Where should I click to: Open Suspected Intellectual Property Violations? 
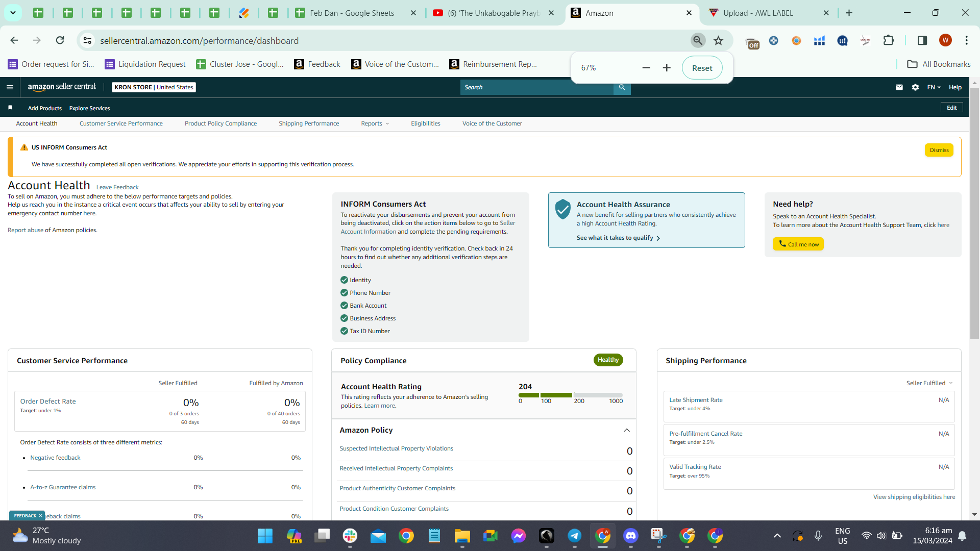click(396, 448)
